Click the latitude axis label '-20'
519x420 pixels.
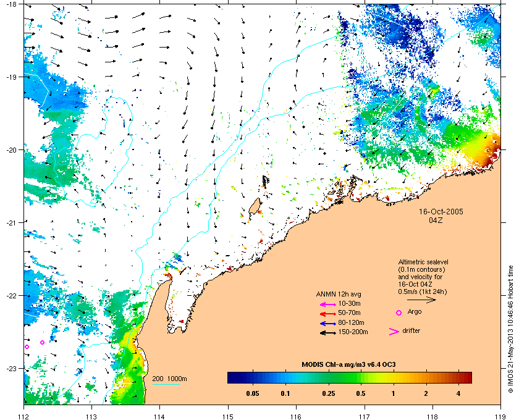coord(11,149)
